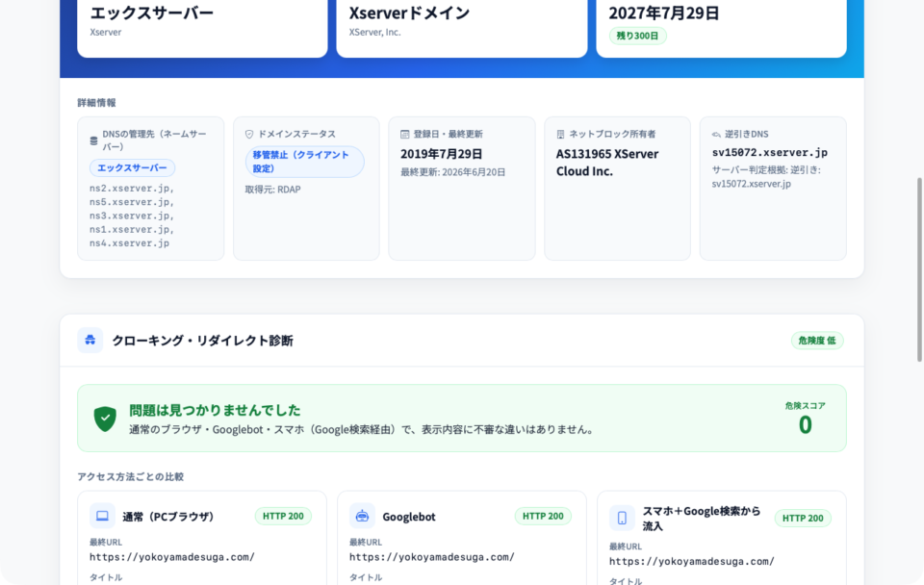Click the エックスサーバー server heading
Screen dimensions: 924x585
pos(151,13)
